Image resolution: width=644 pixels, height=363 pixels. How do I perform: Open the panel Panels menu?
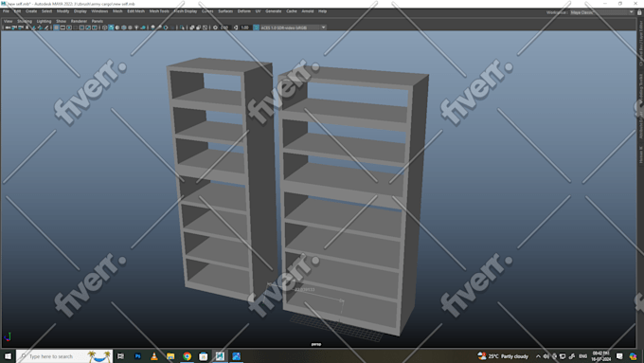coord(98,21)
